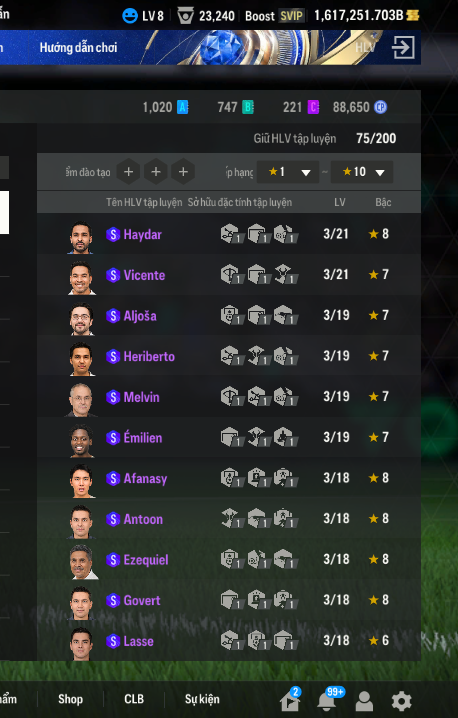Click the third training filter plus slot
The image size is (458, 718).
[183, 172]
